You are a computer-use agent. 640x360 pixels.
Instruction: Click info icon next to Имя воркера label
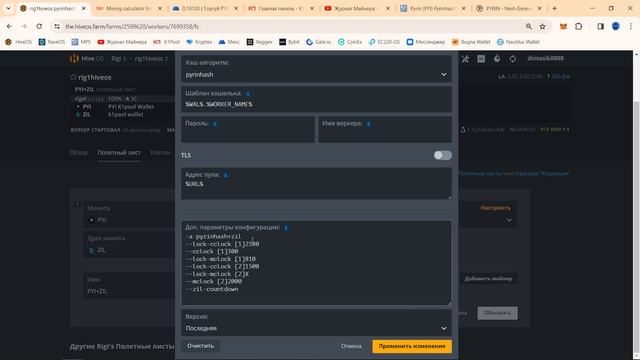[x=368, y=123]
